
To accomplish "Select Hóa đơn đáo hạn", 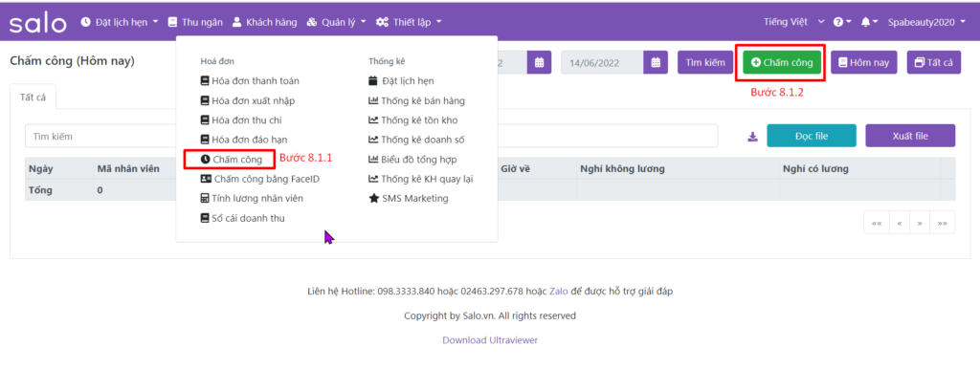I will pos(244,140).
